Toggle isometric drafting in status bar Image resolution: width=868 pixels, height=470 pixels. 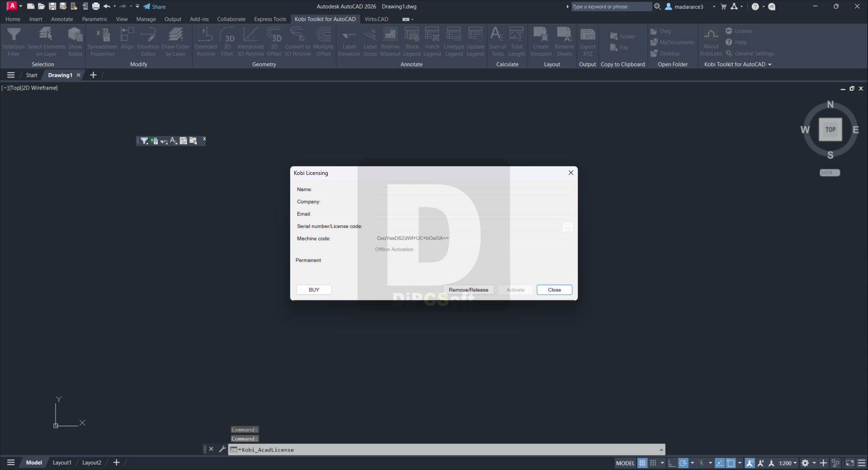point(701,463)
